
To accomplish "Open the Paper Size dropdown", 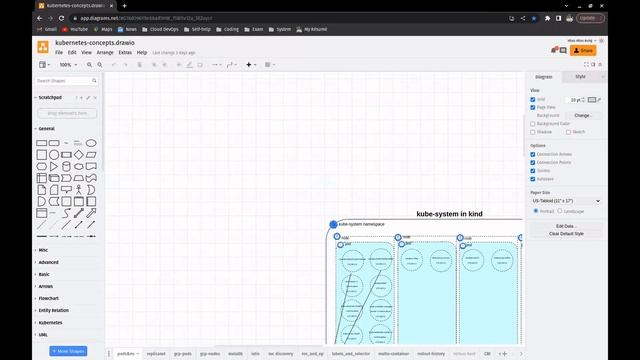I will pos(566,201).
